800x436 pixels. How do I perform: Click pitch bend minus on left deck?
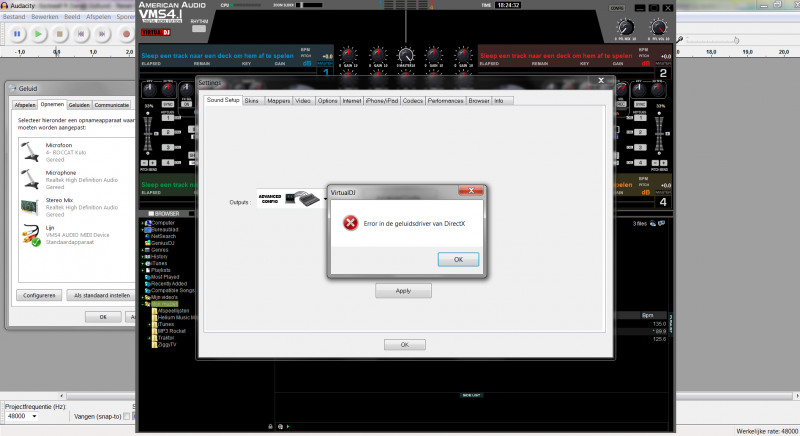tap(144, 163)
